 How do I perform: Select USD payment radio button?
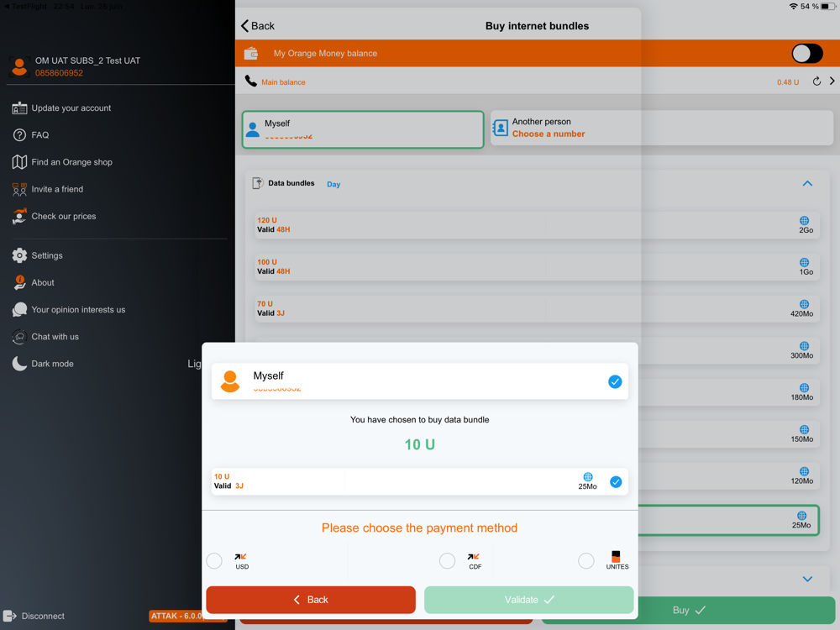coord(214,561)
